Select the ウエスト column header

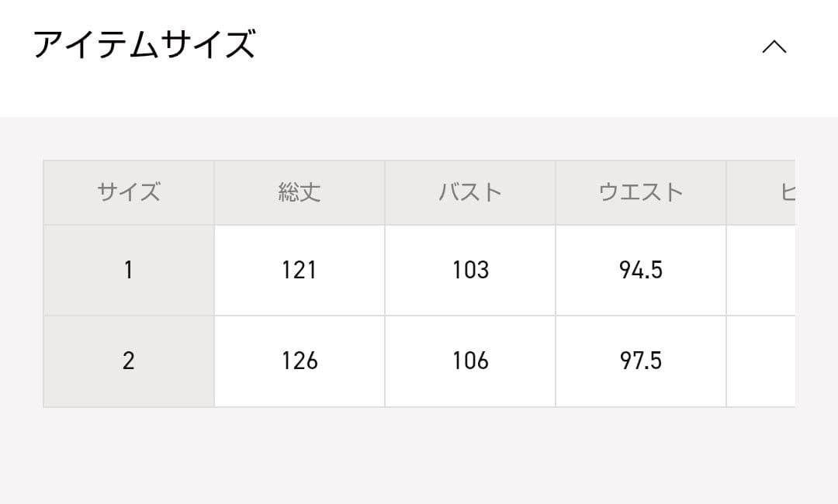[640, 192]
